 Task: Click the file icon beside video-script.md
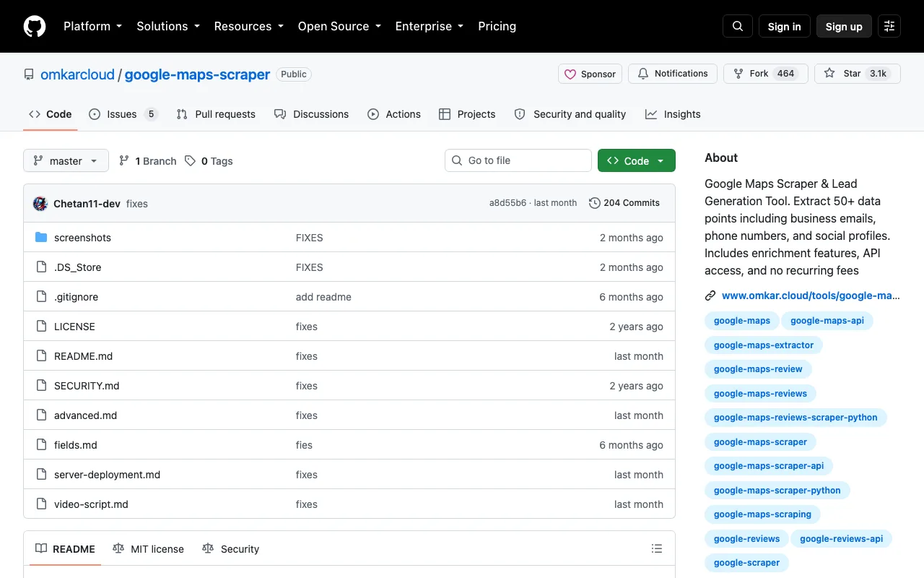(41, 504)
